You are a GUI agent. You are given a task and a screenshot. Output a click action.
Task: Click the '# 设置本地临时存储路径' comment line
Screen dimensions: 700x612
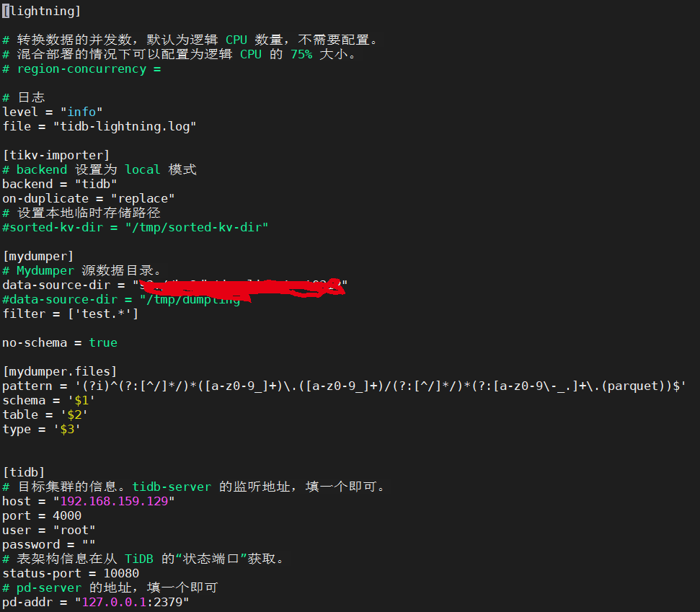coord(81,213)
